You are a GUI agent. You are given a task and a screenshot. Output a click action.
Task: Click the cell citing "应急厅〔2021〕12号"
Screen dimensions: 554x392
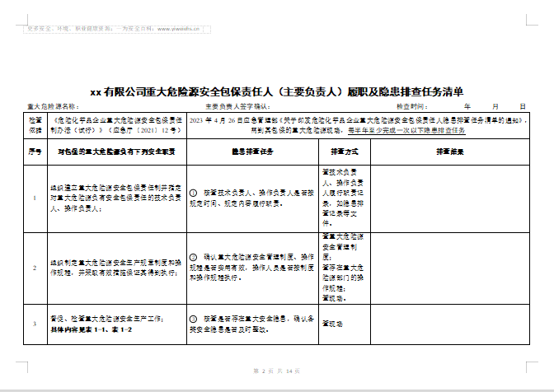click(117, 125)
